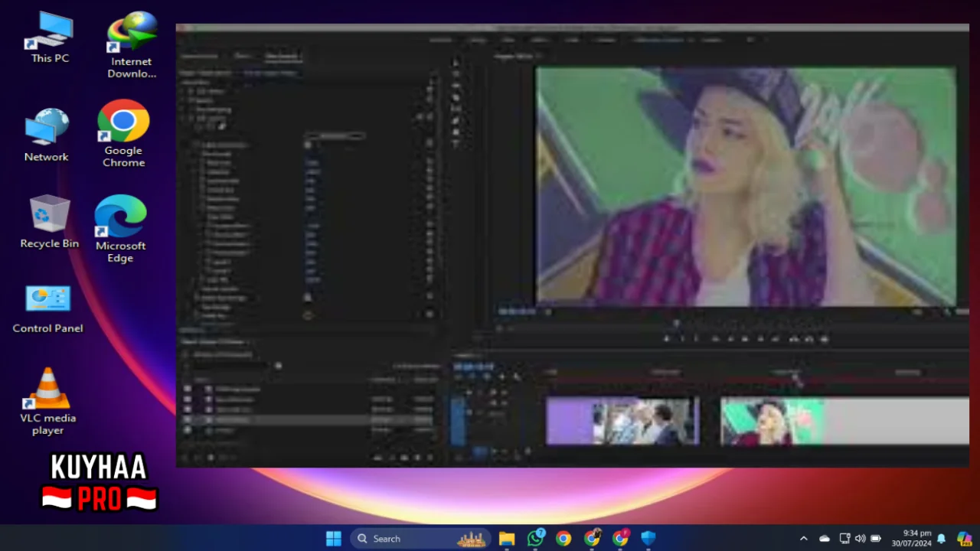The width and height of the screenshot is (980, 551).
Task: Open the Control Panel shortcut
Action: (47, 308)
